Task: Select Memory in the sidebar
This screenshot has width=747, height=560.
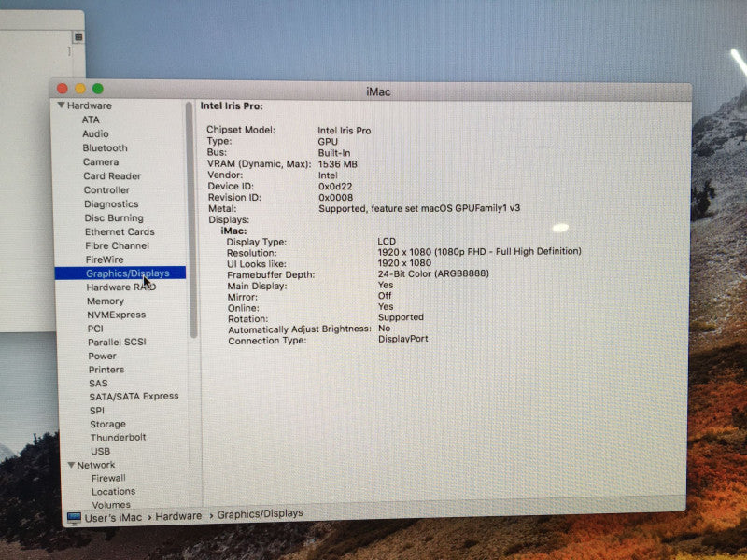Action: pyautogui.click(x=106, y=301)
